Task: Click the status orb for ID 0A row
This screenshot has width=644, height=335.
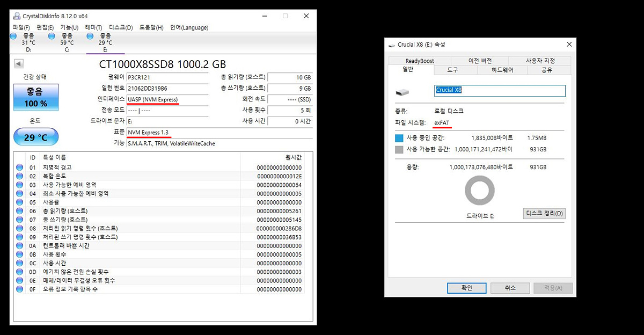Action: pos(19,246)
